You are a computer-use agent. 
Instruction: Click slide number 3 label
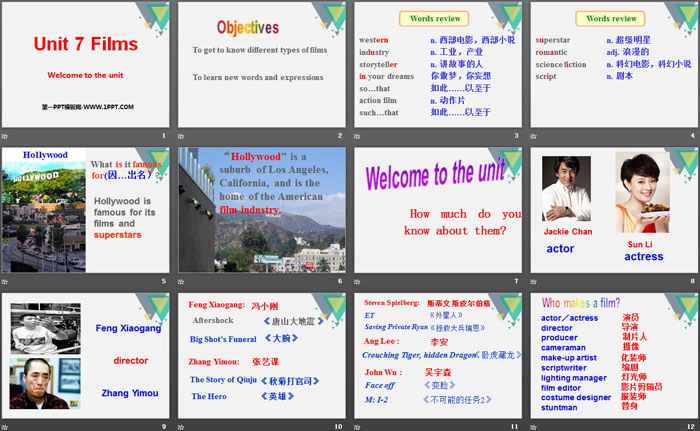(x=516, y=135)
